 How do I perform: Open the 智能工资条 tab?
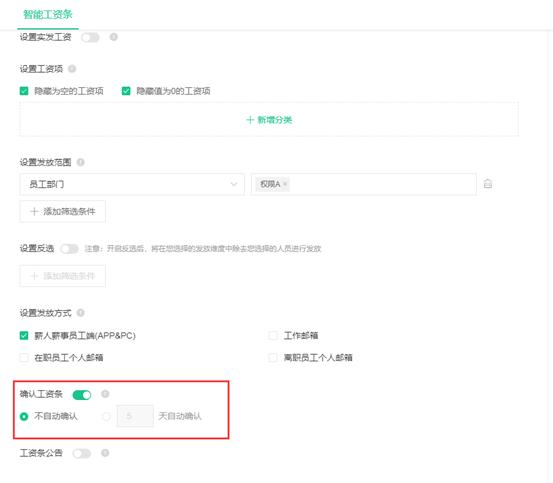[x=48, y=14]
